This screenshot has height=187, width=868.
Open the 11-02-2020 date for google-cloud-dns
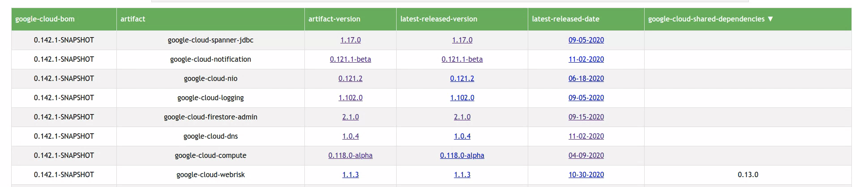(x=586, y=136)
